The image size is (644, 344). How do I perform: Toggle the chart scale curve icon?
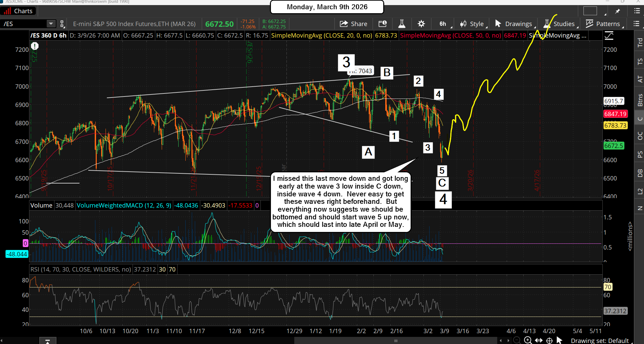(x=609, y=36)
